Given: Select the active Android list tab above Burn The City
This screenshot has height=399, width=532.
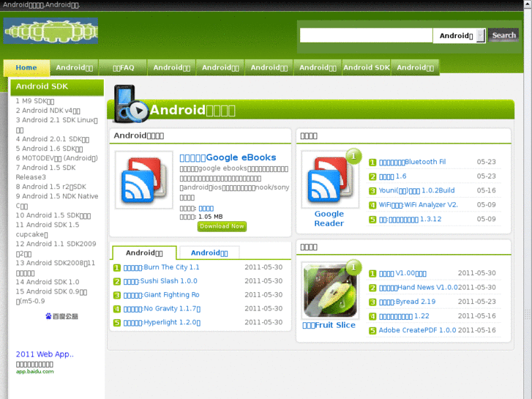Looking at the screenshot, I should tap(144, 253).
